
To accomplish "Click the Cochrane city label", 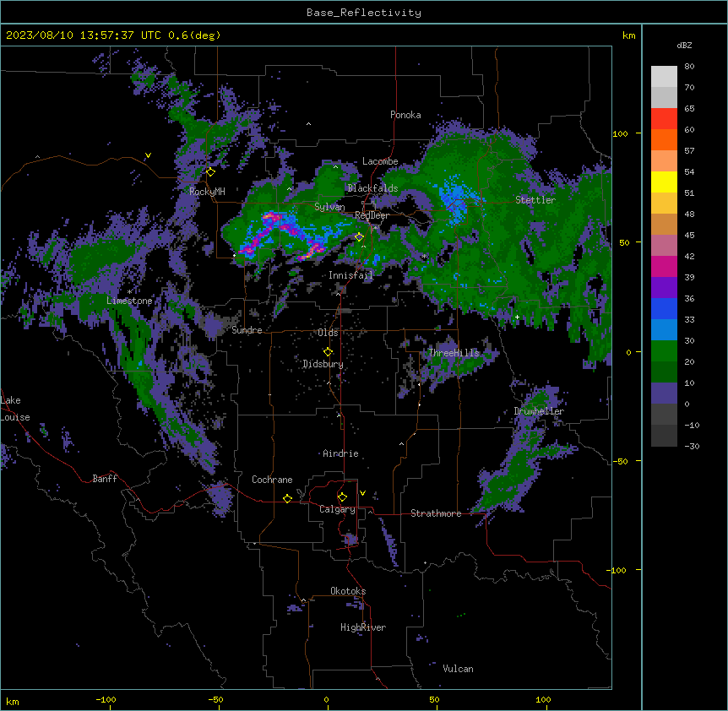I will 272,480.
